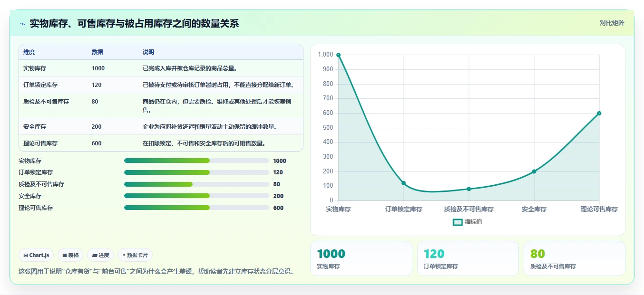Click the 数据卡片 chip's text label
Screen dimensions: 644x295
click(x=137, y=255)
